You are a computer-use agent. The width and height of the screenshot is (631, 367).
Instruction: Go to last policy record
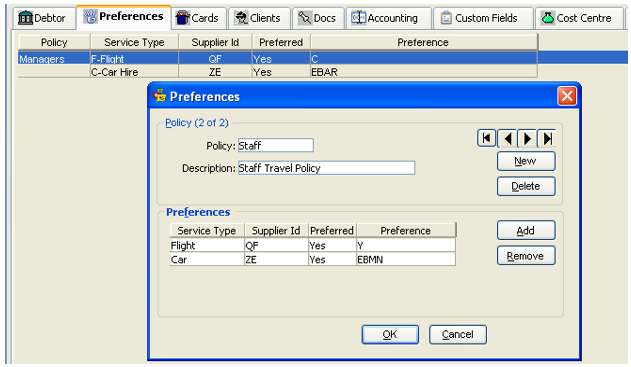[x=546, y=138]
